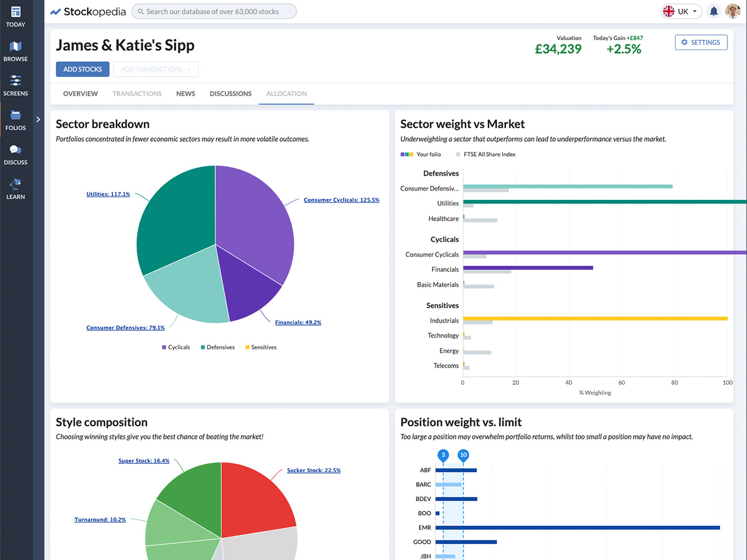Viewport: 747px width, 560px height.
Task: Click the BARC ticker label
Action: (x=423, y=485)
